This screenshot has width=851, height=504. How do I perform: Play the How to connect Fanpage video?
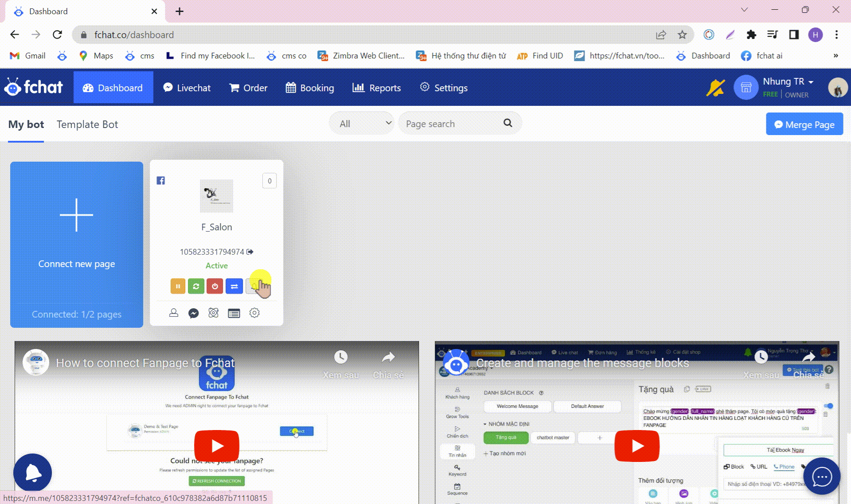point(216,446)
